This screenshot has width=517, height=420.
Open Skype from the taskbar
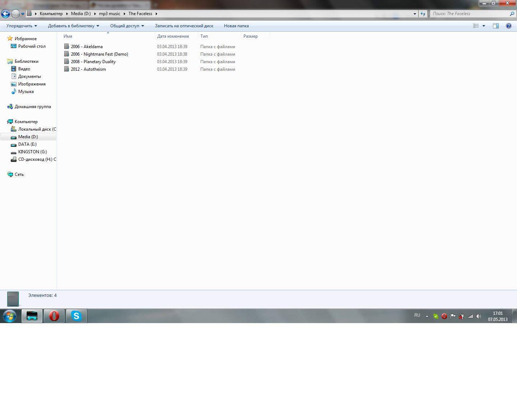[76, 316]
